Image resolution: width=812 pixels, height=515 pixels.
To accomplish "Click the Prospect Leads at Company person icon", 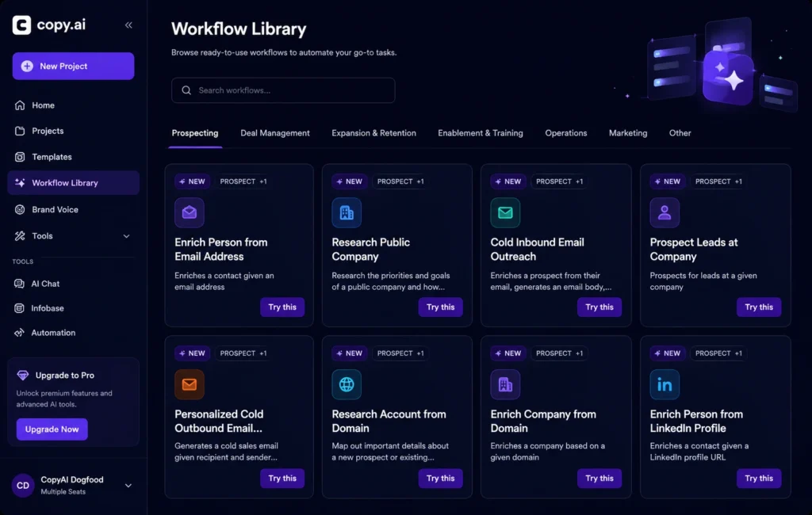I will [665, 212].
